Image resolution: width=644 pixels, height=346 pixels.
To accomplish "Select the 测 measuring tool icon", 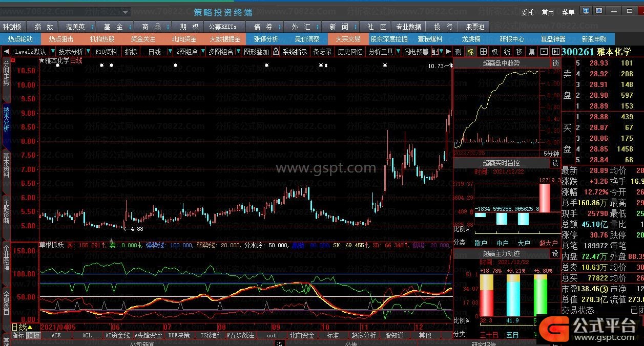I will coord(458,52).
